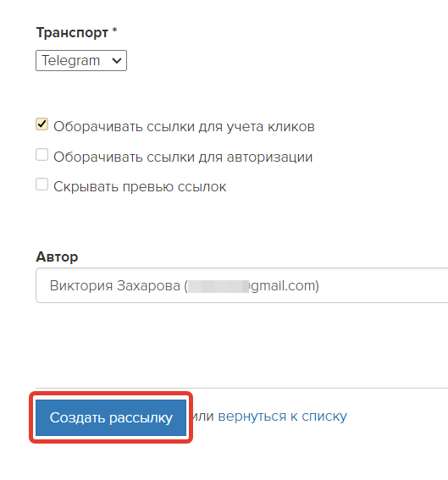Uncheck the учета кликов links checkbox
The height and width of the screenshot is (480, 448).
click(42, 124)
